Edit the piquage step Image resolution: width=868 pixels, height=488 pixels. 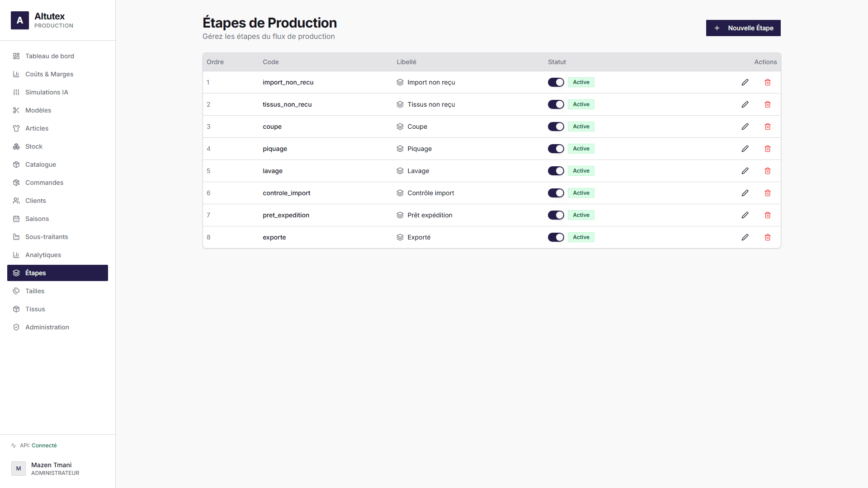point(745,149)
